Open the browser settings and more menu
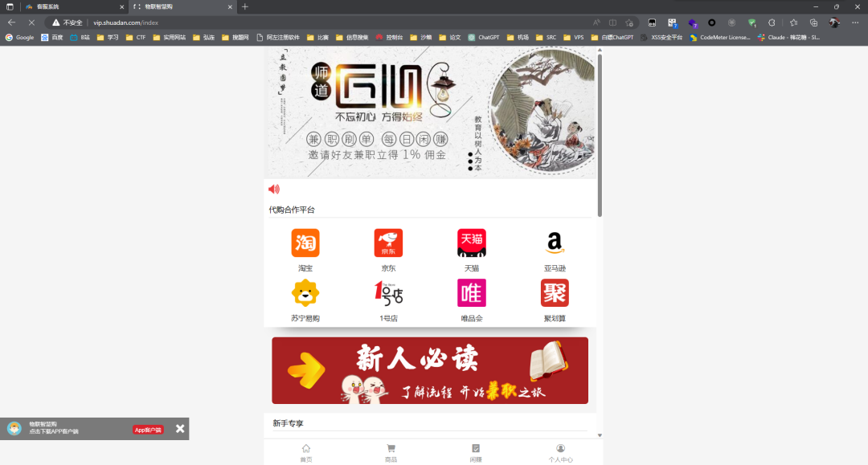 click(854, 22)
